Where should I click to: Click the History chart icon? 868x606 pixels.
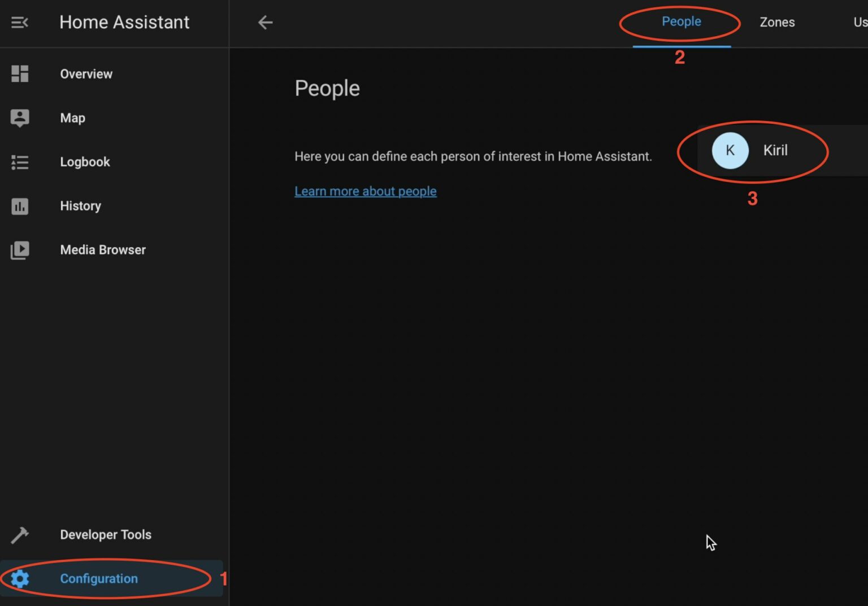(x=19, y=206)
